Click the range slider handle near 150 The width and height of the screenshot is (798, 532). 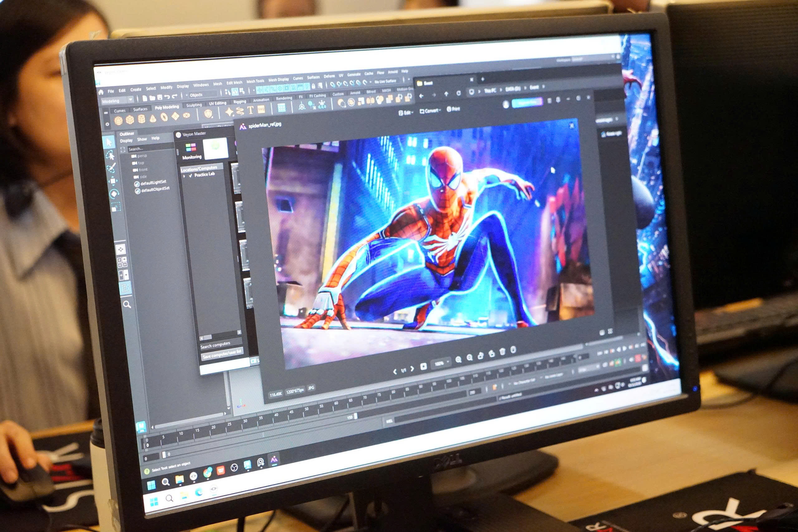[356, 416]
